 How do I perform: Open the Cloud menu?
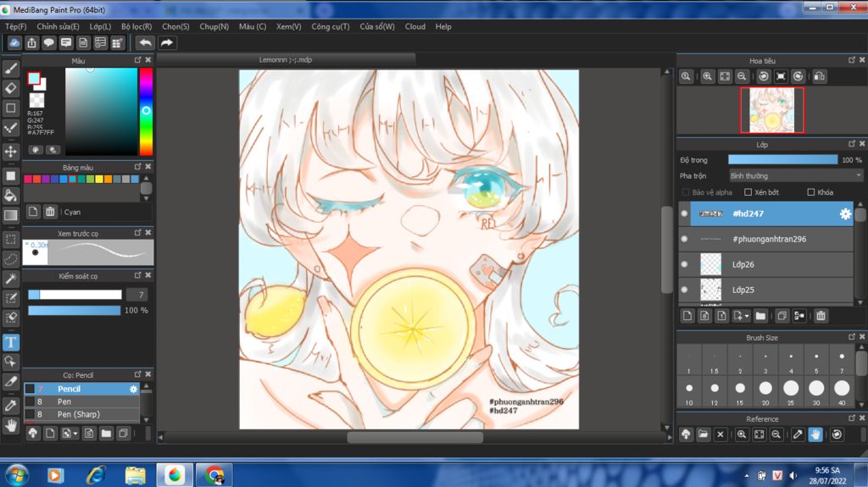point(415,26)
